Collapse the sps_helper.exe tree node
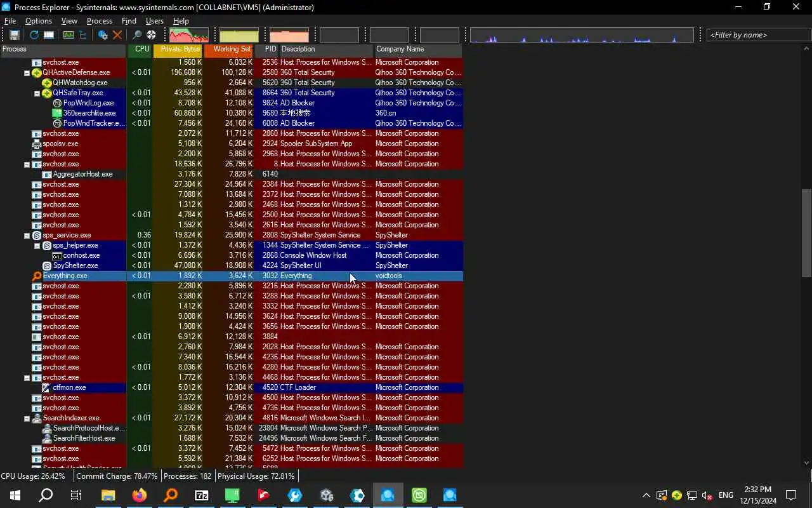The height and width of the screenshot is (508, 812). point(37,245)
